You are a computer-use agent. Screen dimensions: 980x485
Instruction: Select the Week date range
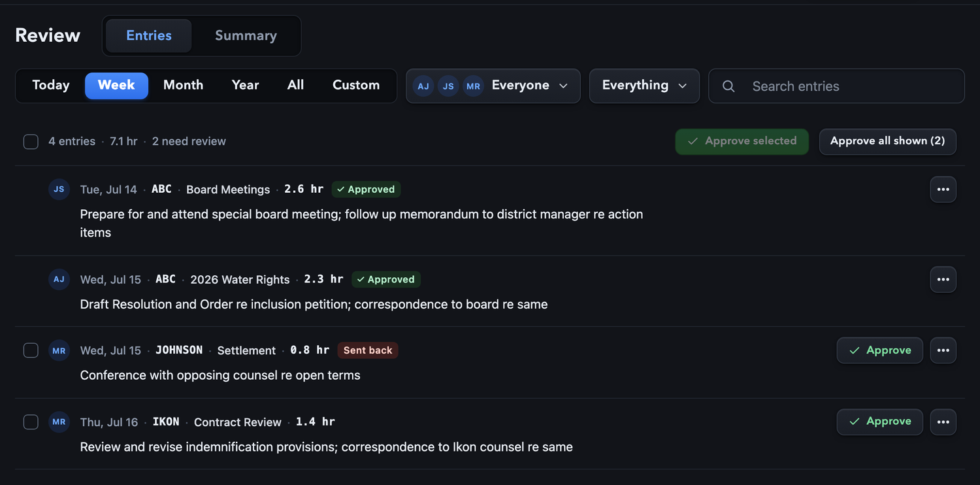[116, 86]
